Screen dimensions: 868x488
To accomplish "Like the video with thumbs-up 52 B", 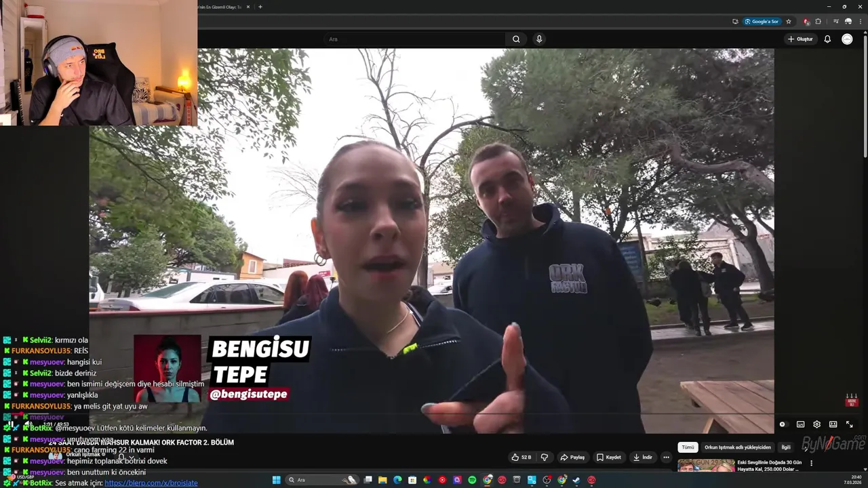I will [521, 457].
